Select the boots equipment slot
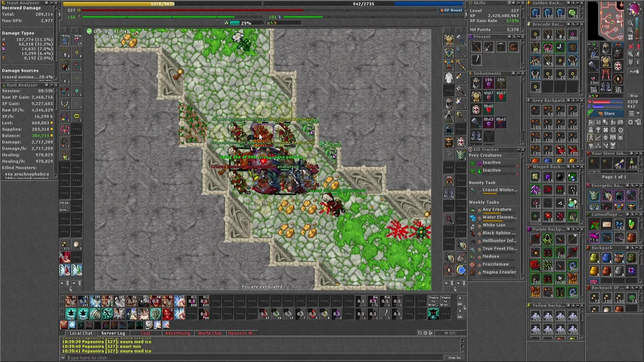Screen dimensions: 644x362 tap(606, 86)
